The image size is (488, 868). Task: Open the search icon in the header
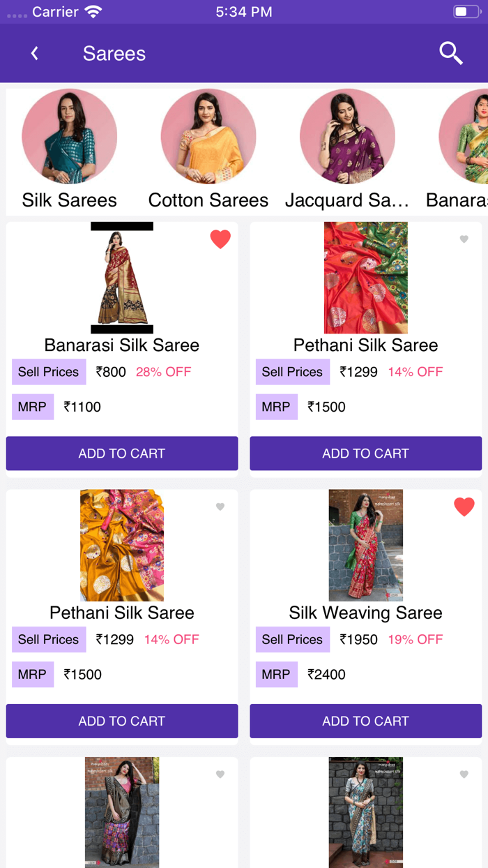pos(450,52)
